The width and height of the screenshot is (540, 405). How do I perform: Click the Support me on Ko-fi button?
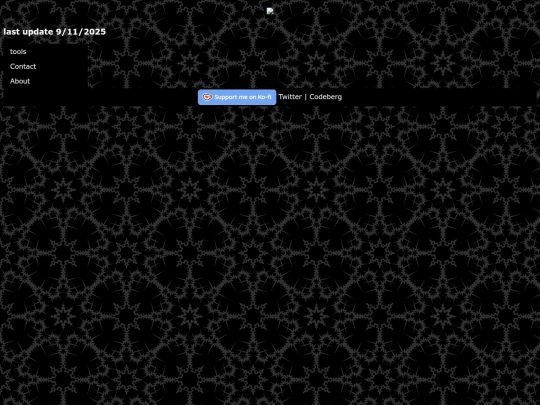pyautogui.click(x=237, y=97)
